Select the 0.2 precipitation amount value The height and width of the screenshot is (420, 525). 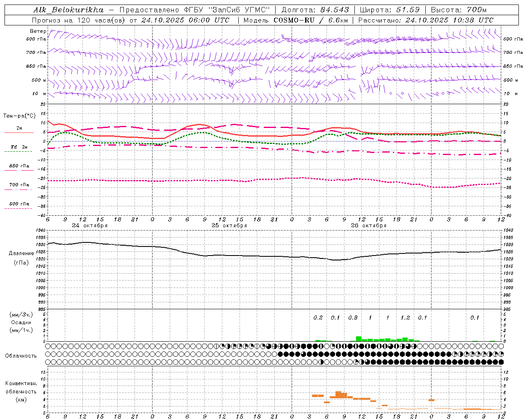click(318, 318)
